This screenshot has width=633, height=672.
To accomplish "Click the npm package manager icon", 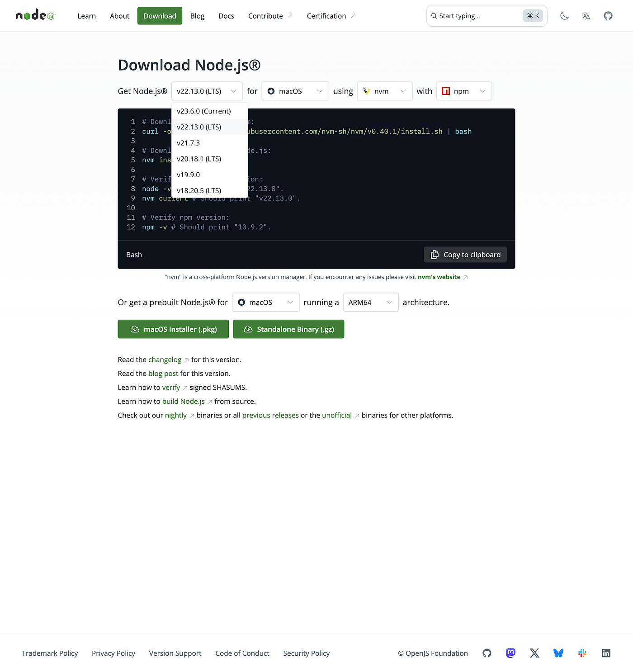I will pyautogui.click(x=446, y=91).
